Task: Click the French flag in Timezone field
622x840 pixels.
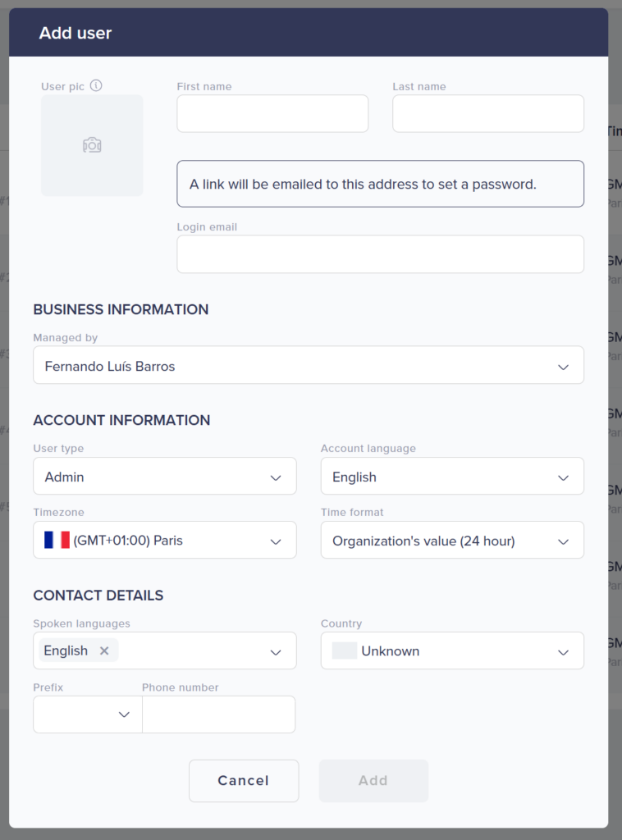Action: (x=57, y=541)
